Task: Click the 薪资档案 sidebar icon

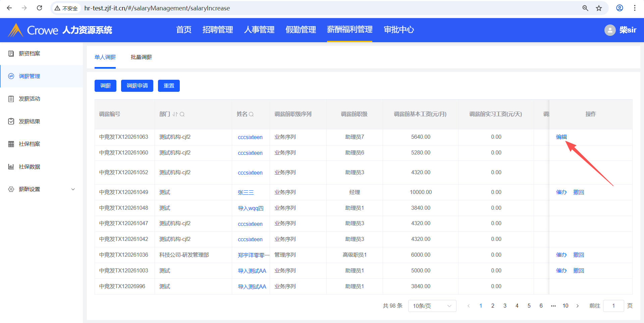Action: coord(11,54)
